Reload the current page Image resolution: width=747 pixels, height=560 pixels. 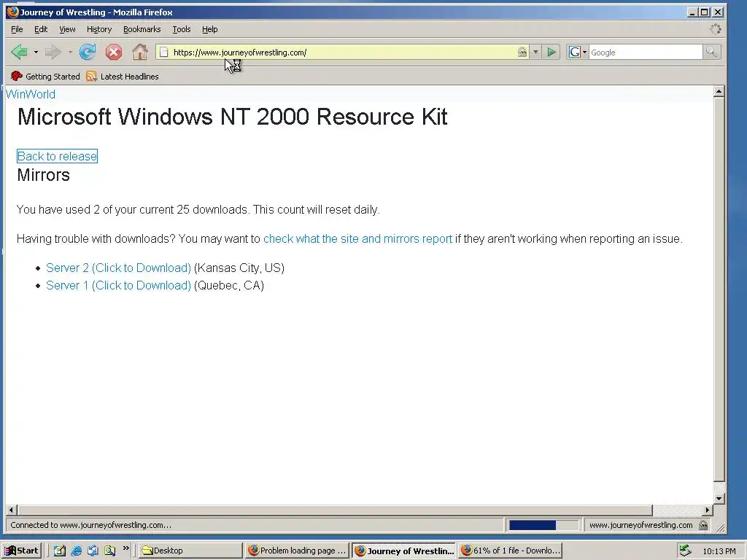88,52
